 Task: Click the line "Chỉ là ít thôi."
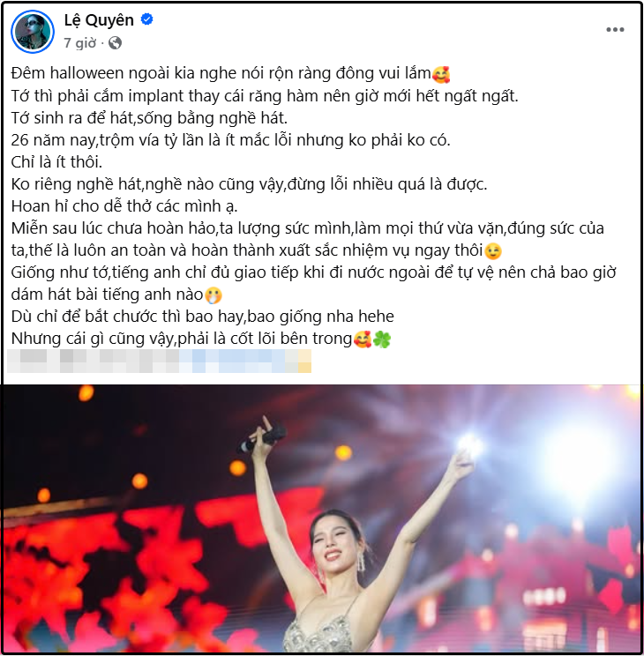pyautogui.click(x=56, y=162)
